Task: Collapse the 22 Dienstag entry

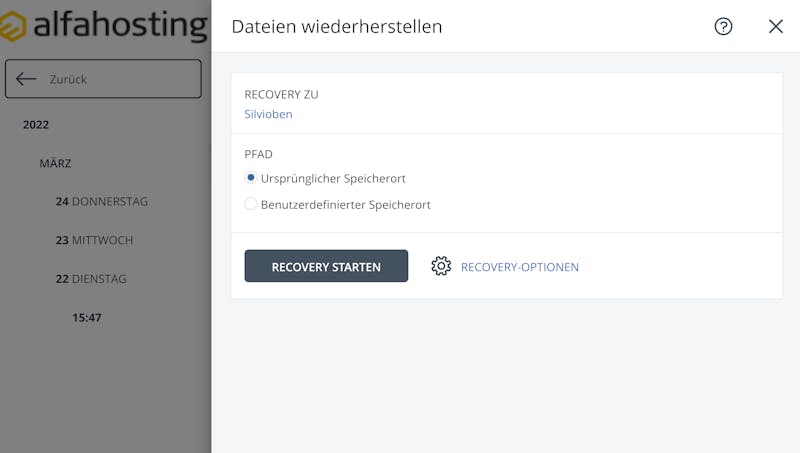Action: 91,279
